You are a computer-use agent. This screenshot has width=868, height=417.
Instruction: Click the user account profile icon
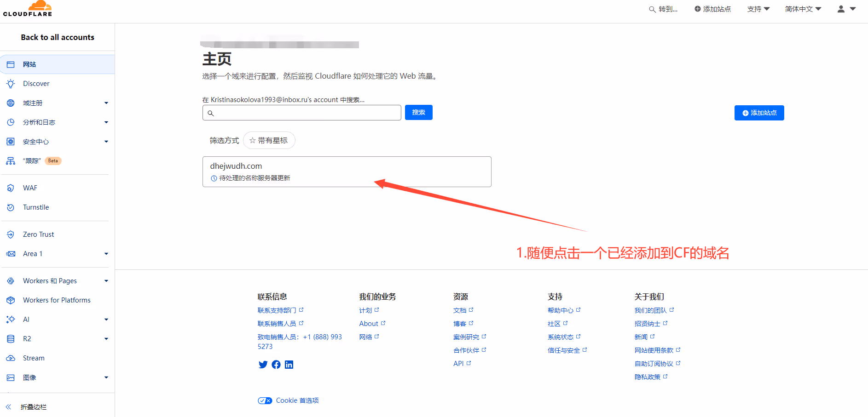841,9
